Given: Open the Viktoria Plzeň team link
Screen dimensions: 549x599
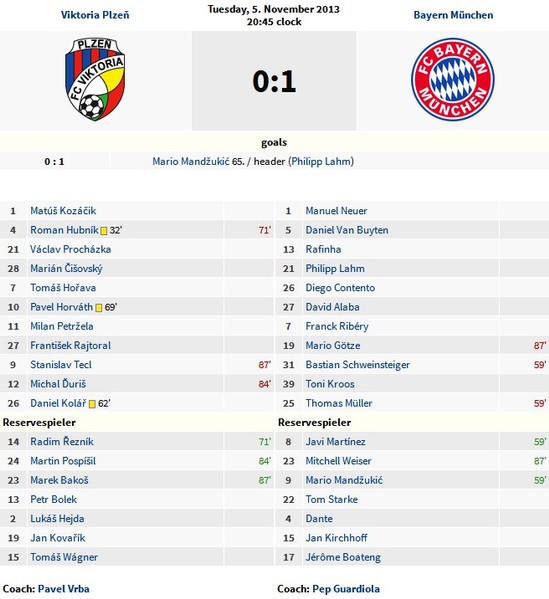Looking at the screenshot, I should (x=95, y=15).
